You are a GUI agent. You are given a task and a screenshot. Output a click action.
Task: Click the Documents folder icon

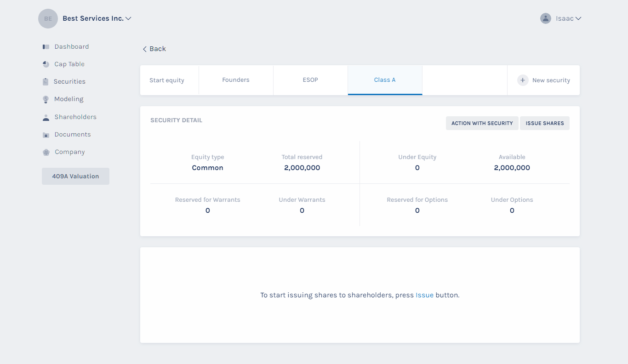point(46,135)
